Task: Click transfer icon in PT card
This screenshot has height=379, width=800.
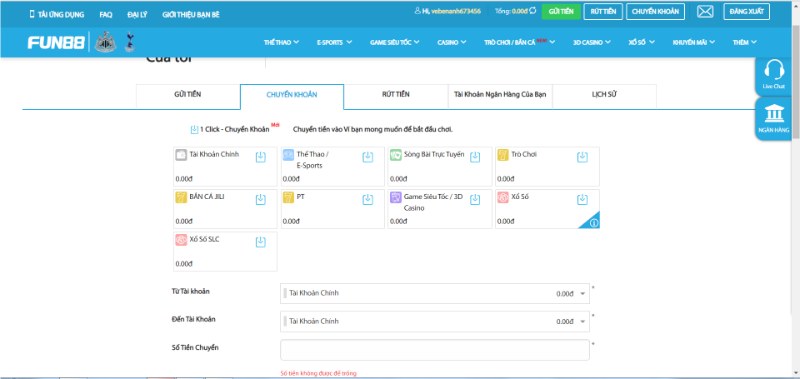Action: pos(368,199)
